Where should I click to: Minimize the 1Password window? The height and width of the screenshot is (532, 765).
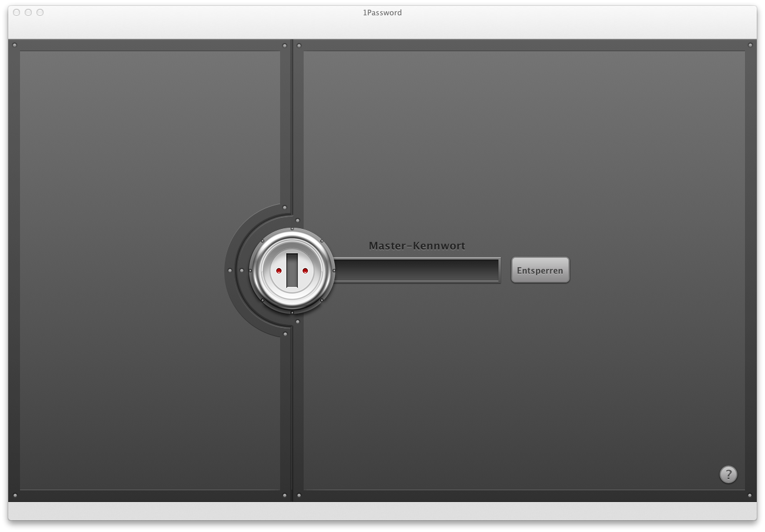coord(28,12)
